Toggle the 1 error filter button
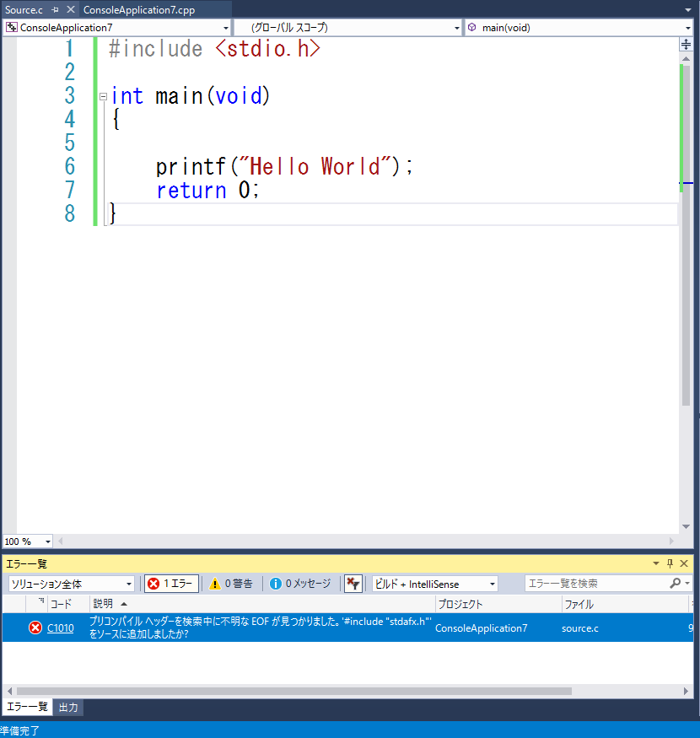 171,584
